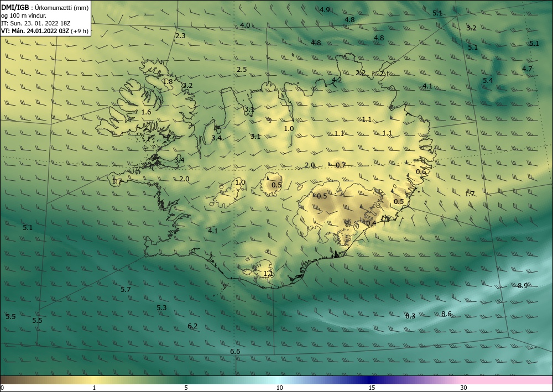Click the value 4.7 over the sea
This screenshot has width=553, height=392.
tap(527, 69)
